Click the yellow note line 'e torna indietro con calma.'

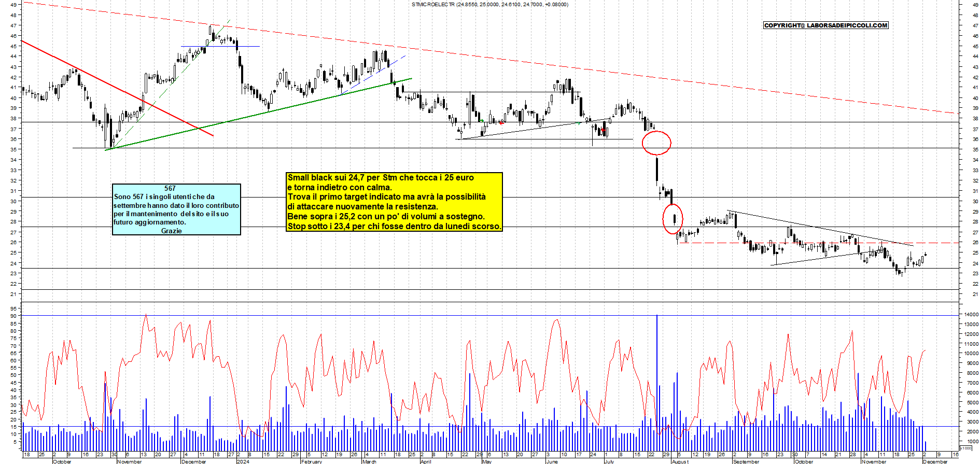click(340, 188)
